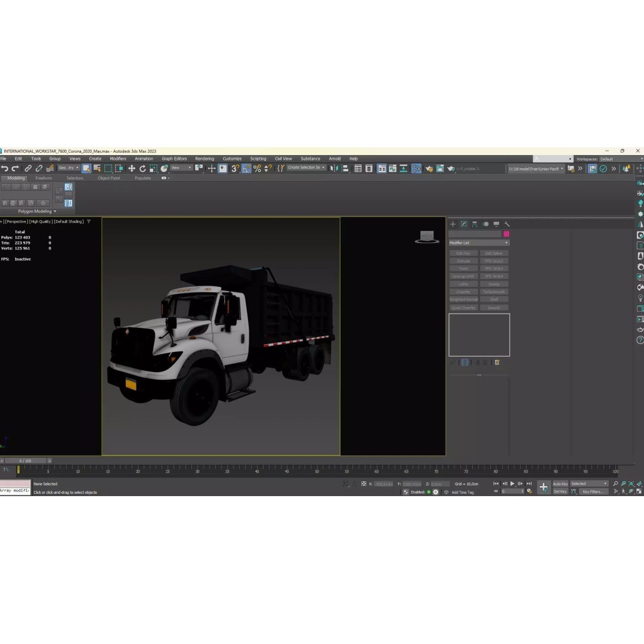Click the Auto Key button

(x=560, y=484)
